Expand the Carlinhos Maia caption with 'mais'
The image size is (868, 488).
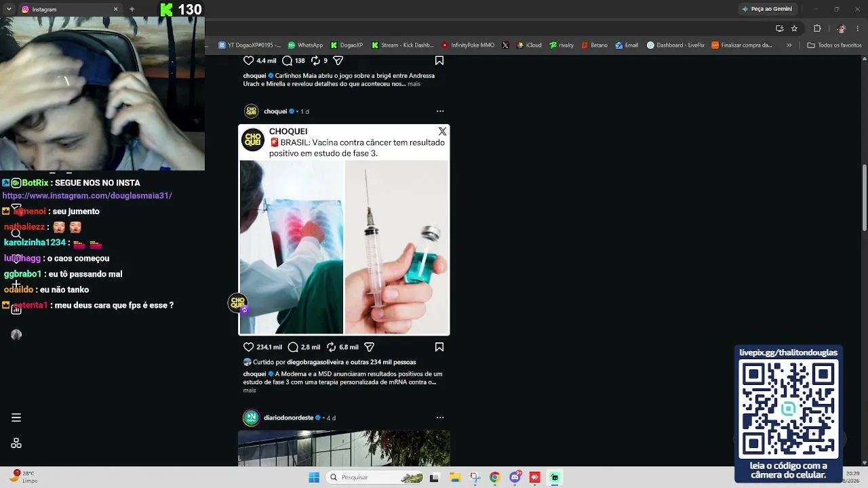[414, 84]
